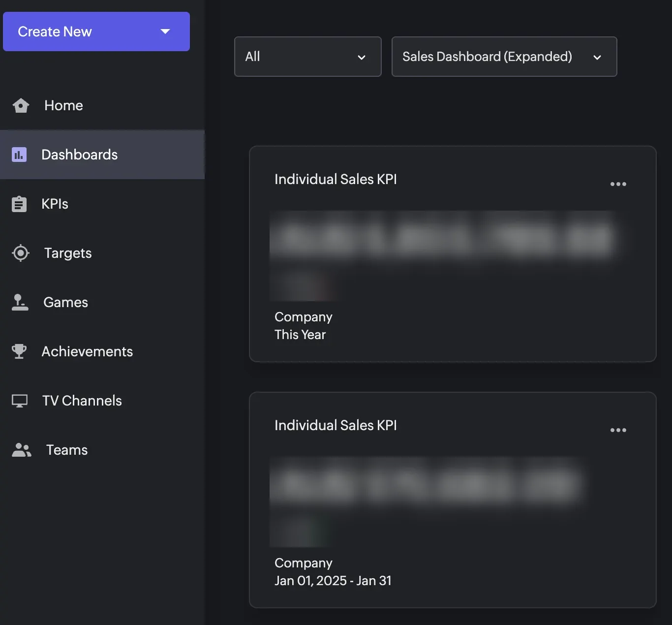672x625 pixels.
Task: Click Company label on Jan 01, 2025 card
Action: pos(304,563)
